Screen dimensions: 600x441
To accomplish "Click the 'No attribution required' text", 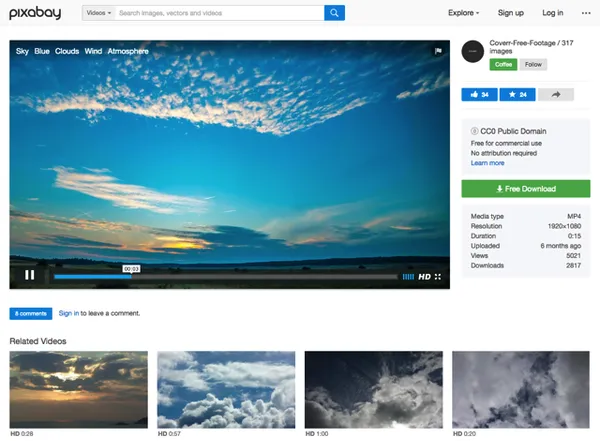I will 504,153.
